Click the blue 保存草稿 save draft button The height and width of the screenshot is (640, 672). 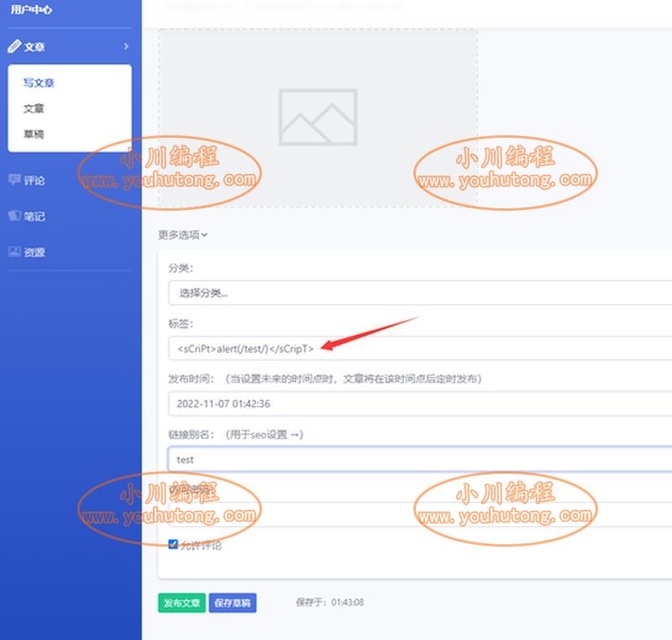[233, 603]
